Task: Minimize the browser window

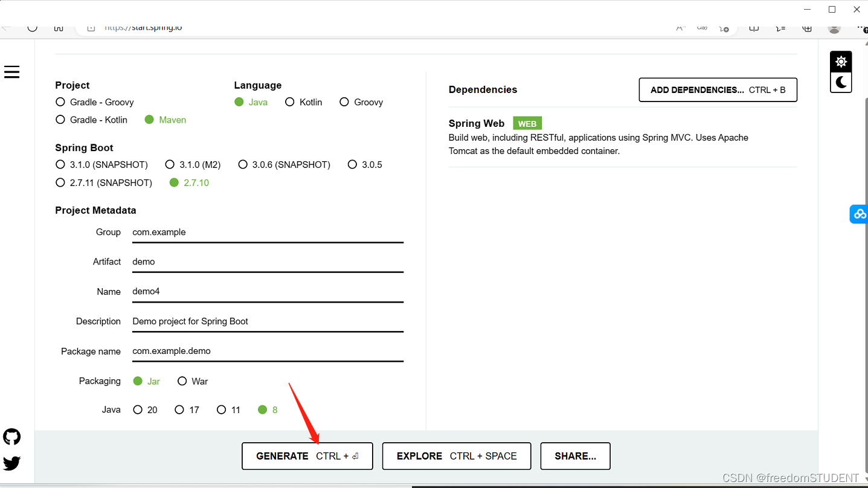Action: point(808,9)
